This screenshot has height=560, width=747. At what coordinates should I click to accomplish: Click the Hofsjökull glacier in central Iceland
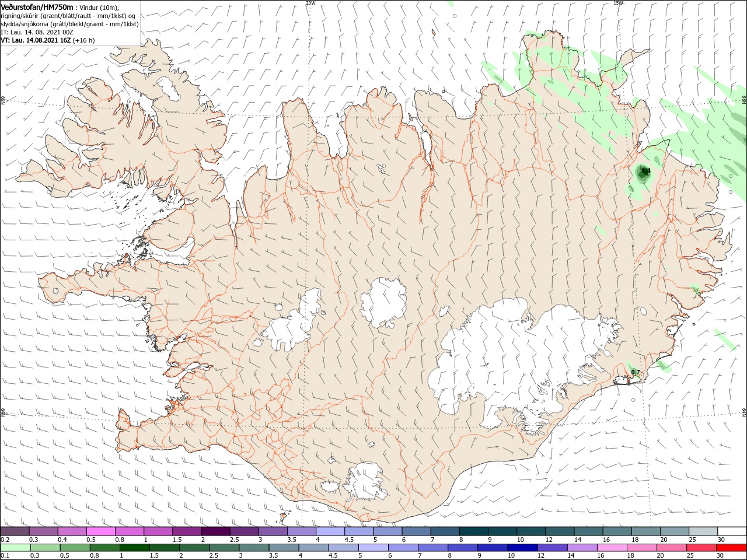383,303
